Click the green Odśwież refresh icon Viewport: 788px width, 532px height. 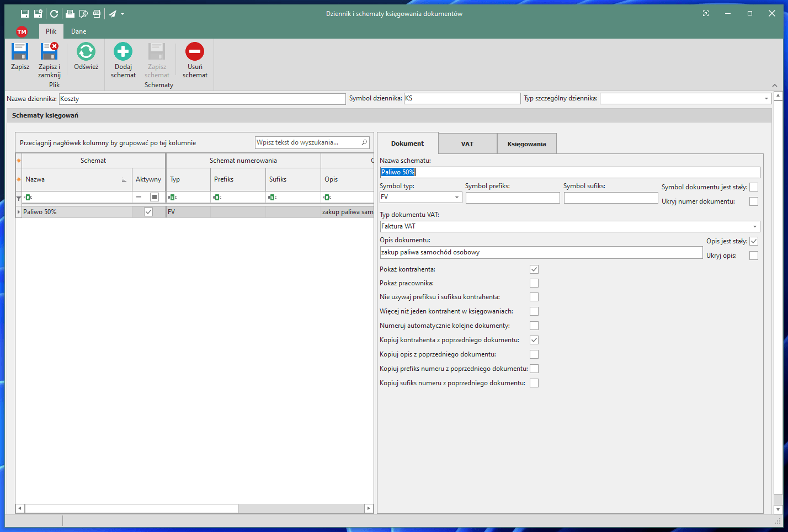click(x=86, y=52)
